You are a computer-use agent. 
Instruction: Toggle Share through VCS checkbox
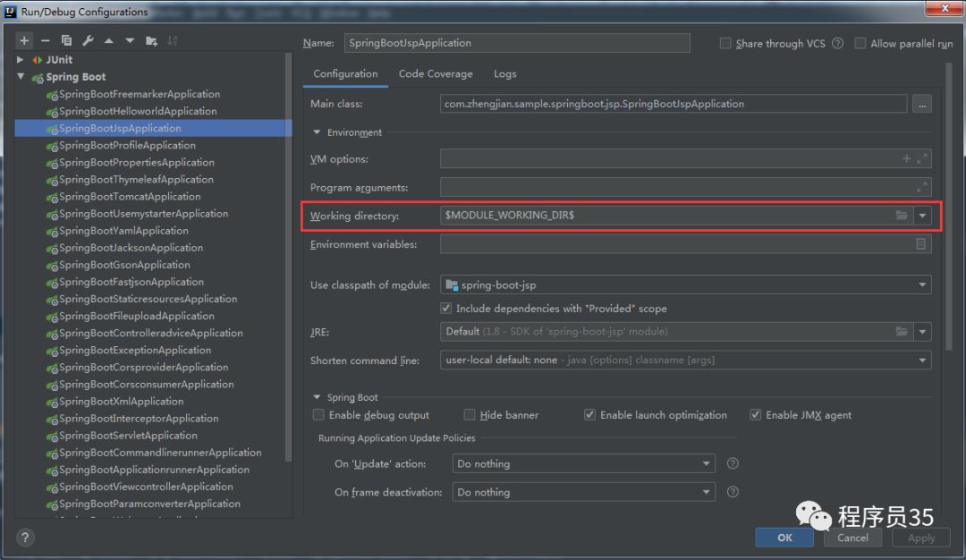[x=725, y=43]
